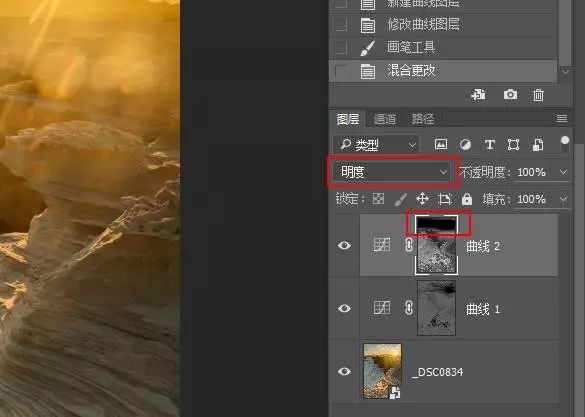The image size is (585, 417).
Task: Filter for type layers T icon
Action: point(489,144)
